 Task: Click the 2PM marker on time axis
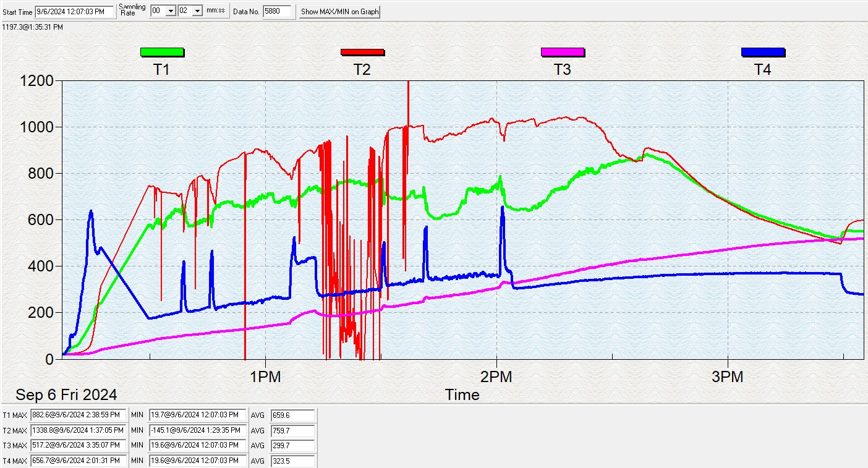[x=496, y=377]
